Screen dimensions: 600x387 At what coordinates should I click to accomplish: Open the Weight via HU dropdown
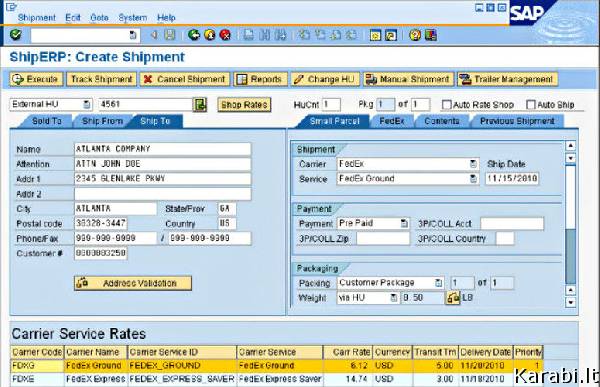click(x=393, y=297)
